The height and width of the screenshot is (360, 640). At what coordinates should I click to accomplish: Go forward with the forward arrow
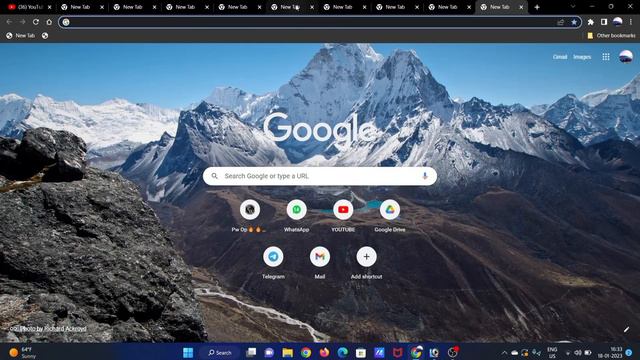(22, 22)
